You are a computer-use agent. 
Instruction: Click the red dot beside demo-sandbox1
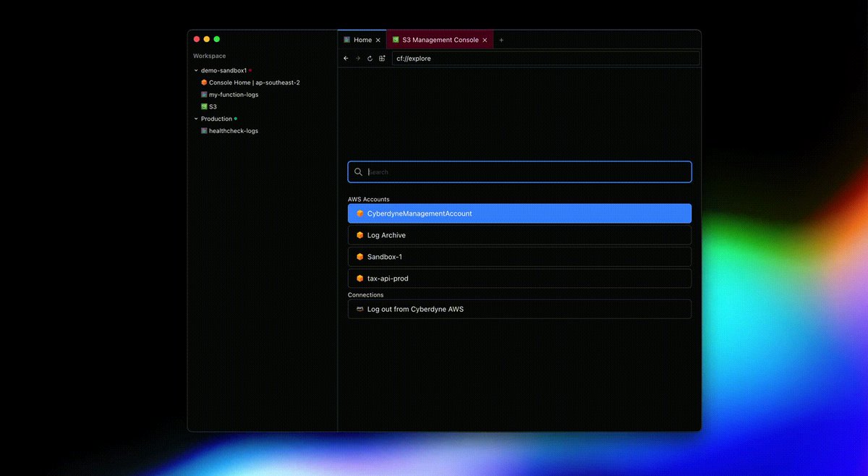(x=250, y=71)
